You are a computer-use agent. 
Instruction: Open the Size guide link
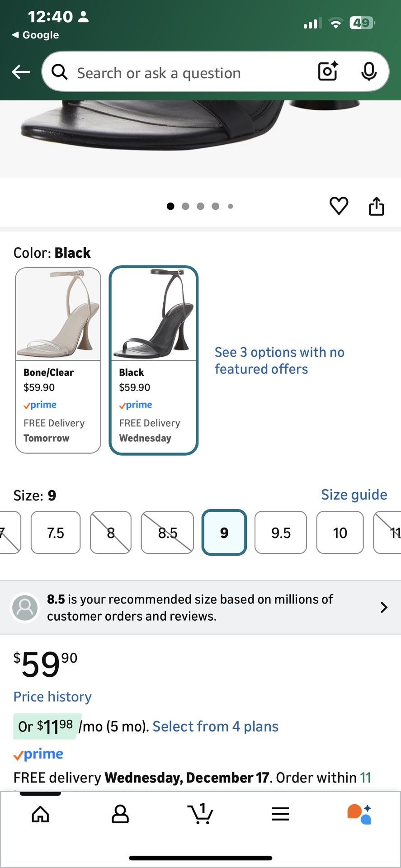(354, 495)
